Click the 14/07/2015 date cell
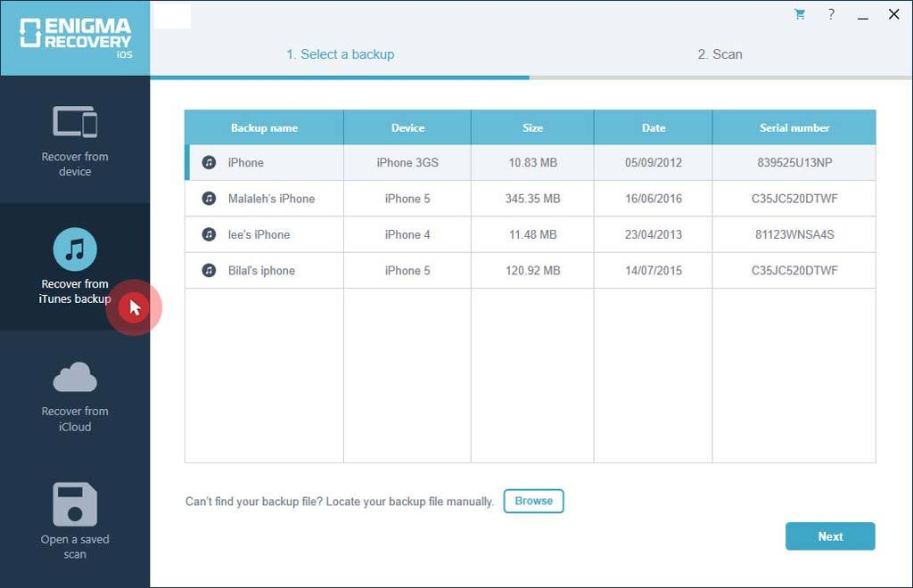The width and height of the screenshot is (913, 588). coord(654,271)
